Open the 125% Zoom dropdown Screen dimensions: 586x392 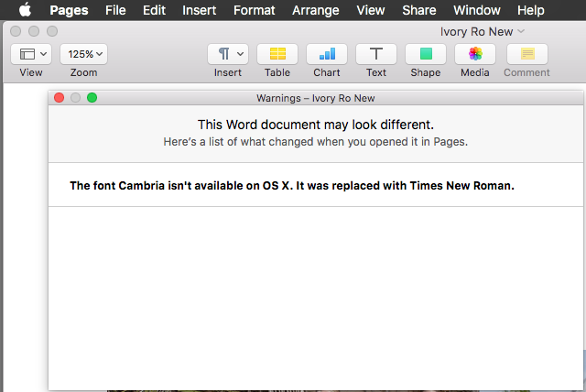[x=83, y=54]
